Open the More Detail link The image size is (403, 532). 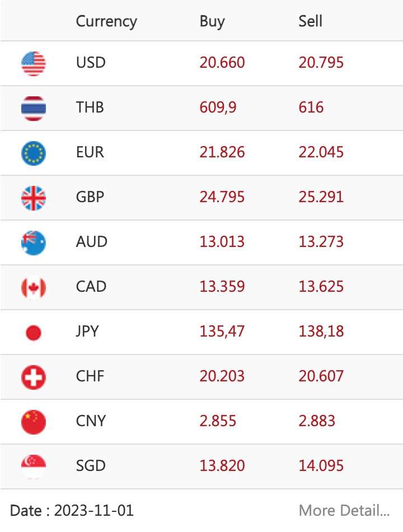click(344, 510)
